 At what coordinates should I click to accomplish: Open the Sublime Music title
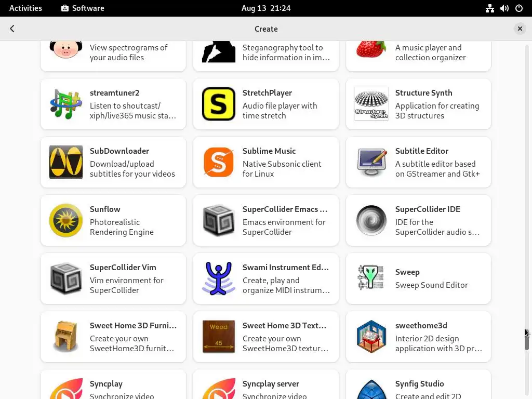269,151
